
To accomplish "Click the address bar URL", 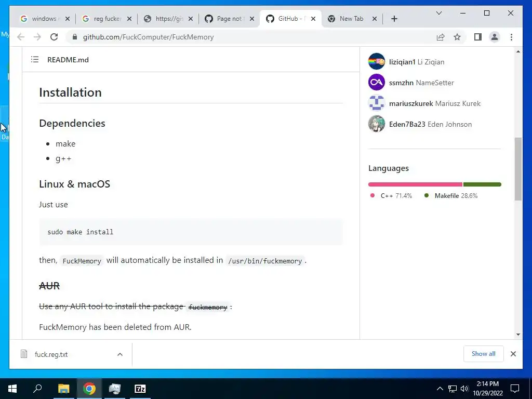I will pyautogui.click(x=148, y=37).
